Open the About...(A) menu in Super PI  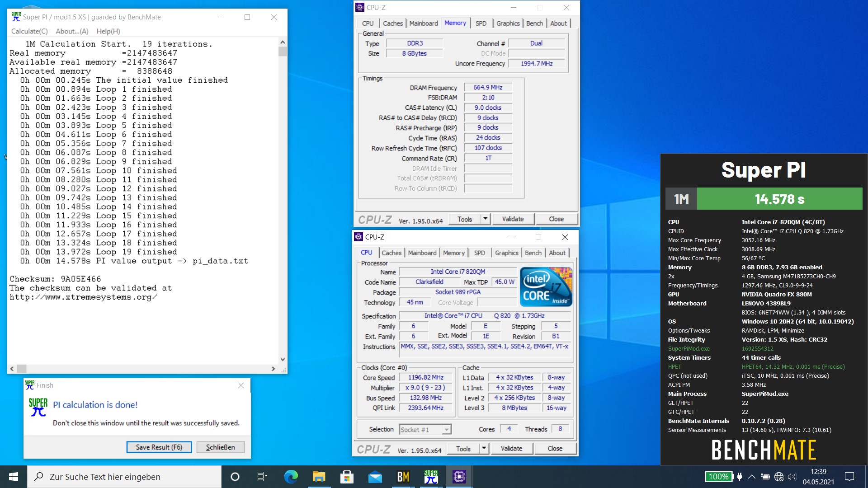click(x=72, y=31)
